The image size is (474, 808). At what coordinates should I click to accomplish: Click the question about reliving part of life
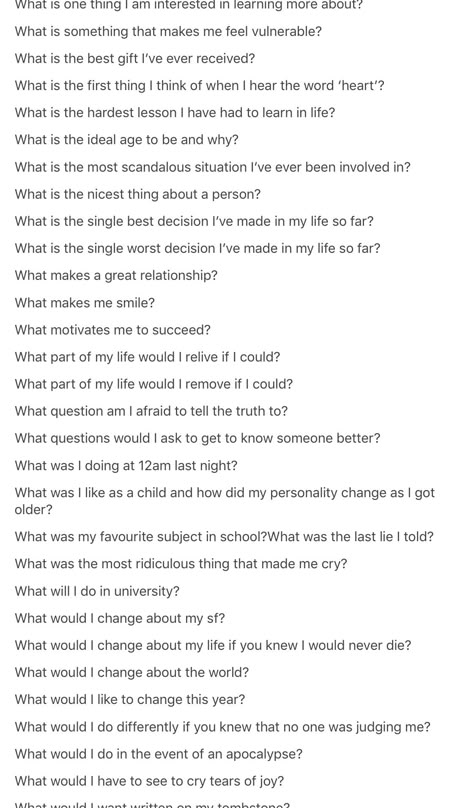coord(147,357)
